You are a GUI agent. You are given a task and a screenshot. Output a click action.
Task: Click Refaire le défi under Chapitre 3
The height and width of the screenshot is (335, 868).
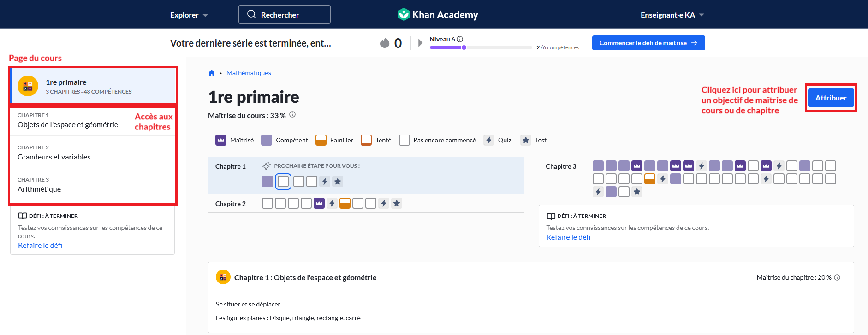pyautogui.click(x=568, y=237)
